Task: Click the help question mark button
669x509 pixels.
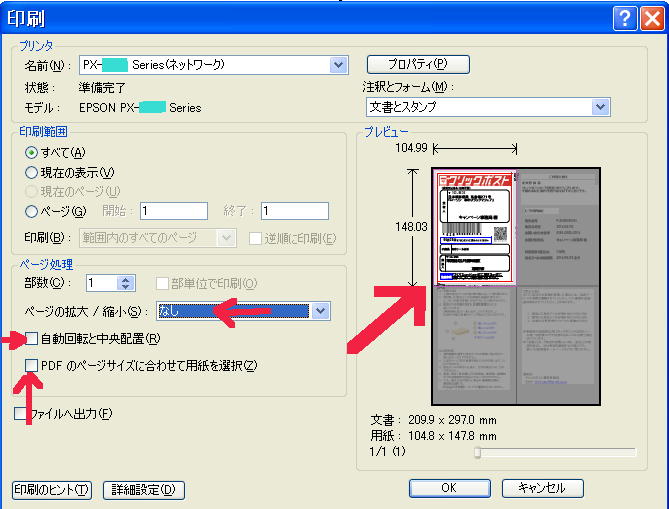Action: (625, 19)
